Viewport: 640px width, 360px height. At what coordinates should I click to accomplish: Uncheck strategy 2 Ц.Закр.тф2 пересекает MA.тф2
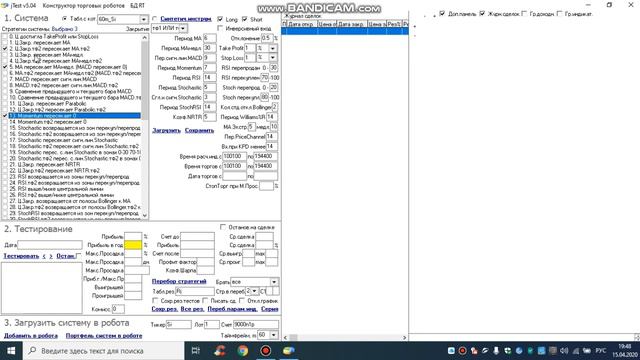[x=5, y=49]
